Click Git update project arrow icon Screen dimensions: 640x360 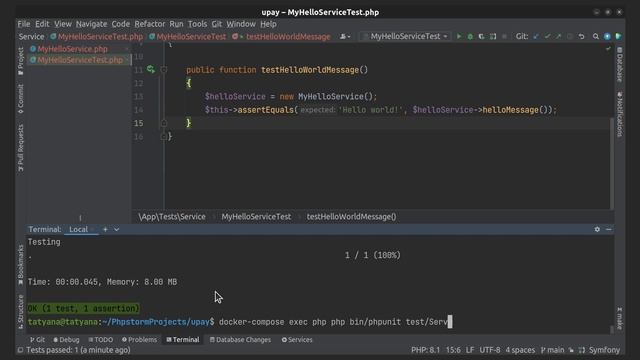[x=536, y=36]
